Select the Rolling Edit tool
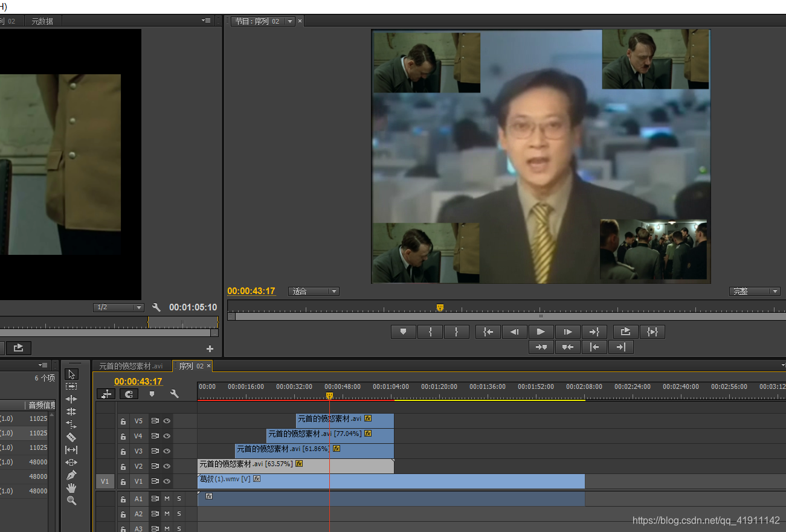The width and height of the screenshot is (786, 532). pos(71,411)
